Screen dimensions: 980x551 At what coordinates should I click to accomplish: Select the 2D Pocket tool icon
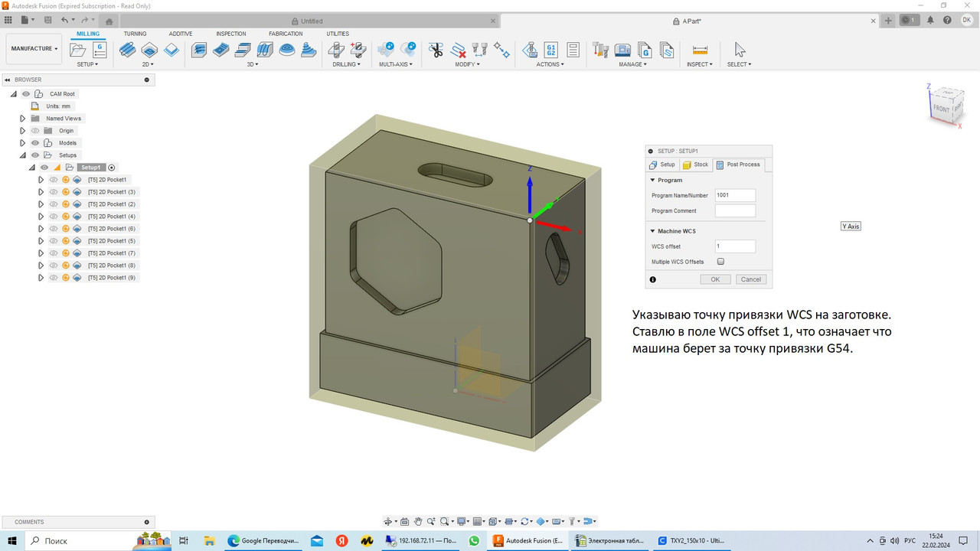click(149, 51)
